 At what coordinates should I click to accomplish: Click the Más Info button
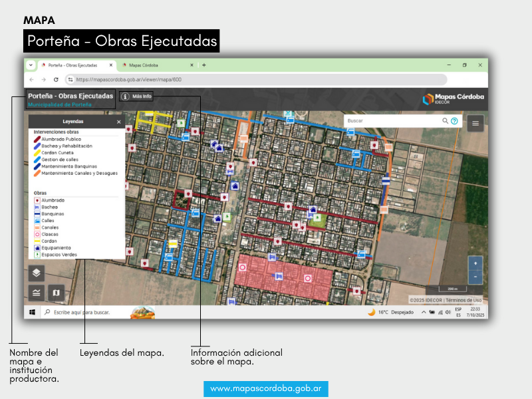click(137, 96)
